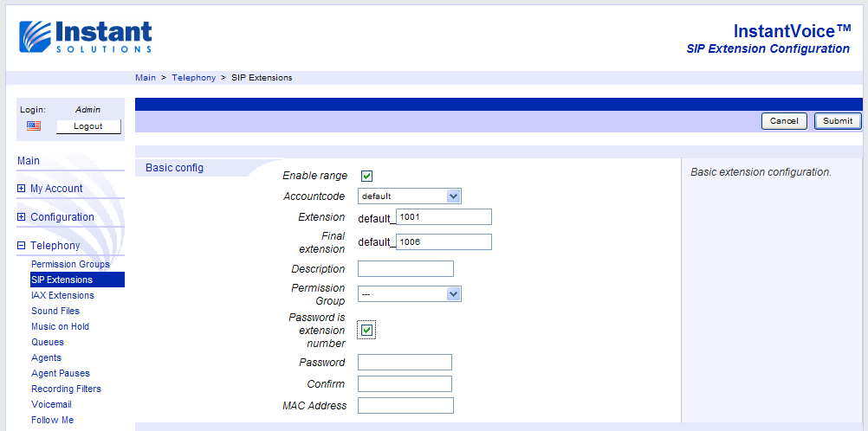Click the Description text field
868x431 pixels.
pos(405,269)
